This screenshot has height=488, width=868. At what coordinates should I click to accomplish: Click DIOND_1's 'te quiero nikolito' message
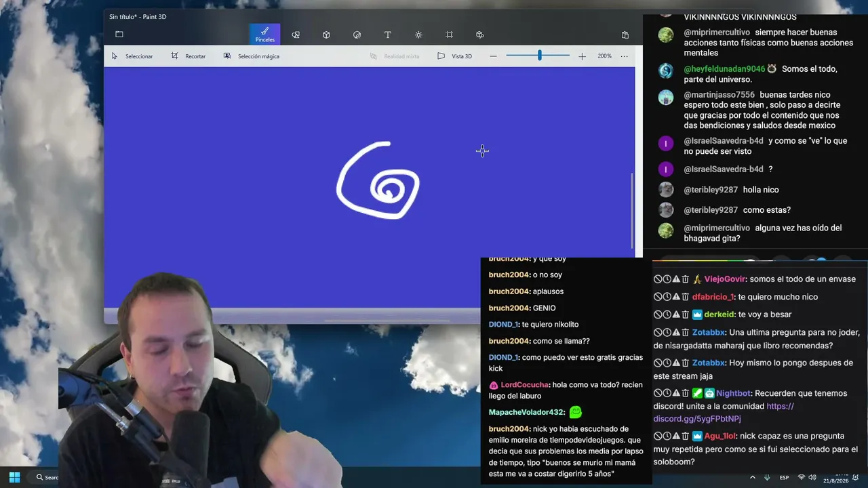pyautogui.click(x=550, y=325)
